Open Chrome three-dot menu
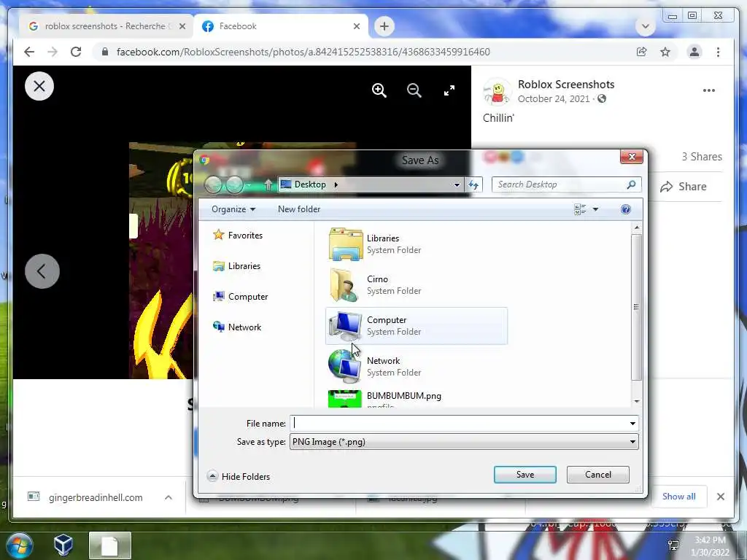747x560 pixels. click(718, 52)
